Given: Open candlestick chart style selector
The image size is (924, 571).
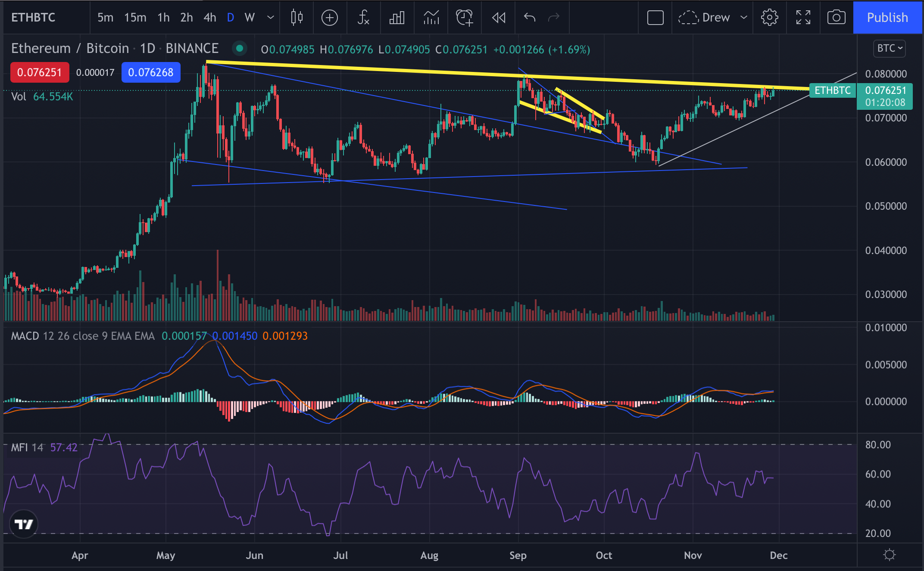Looking at the screenshot, I should (297, 18).
